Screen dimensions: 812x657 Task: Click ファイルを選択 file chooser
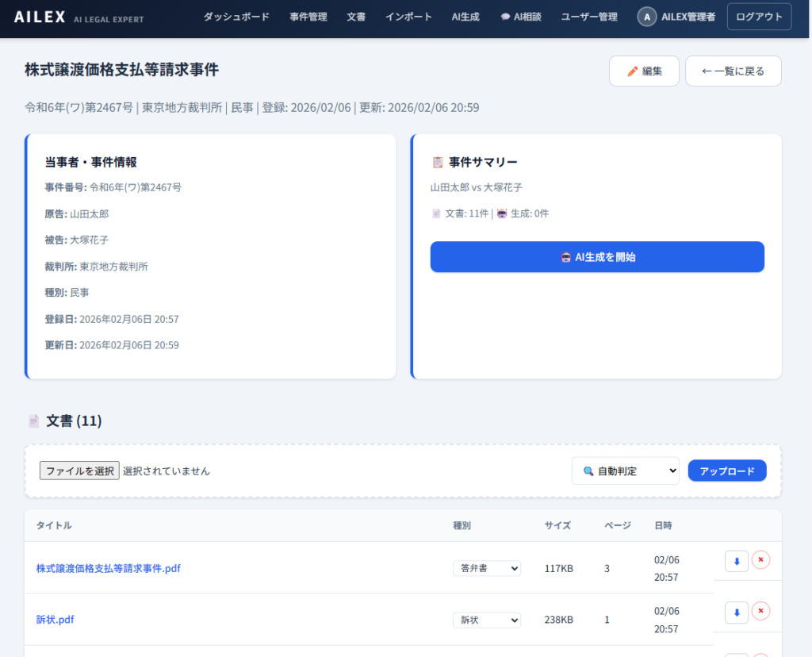click(x=79, y=471)
